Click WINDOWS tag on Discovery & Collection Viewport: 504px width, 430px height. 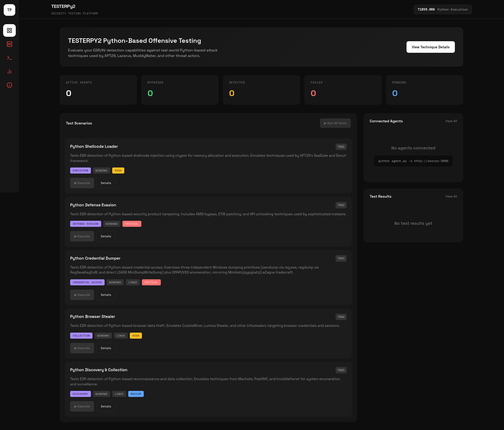click(101, 394)
